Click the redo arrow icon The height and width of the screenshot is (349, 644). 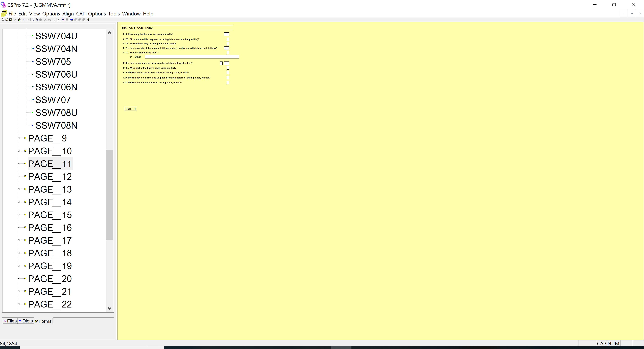(28, 20)
